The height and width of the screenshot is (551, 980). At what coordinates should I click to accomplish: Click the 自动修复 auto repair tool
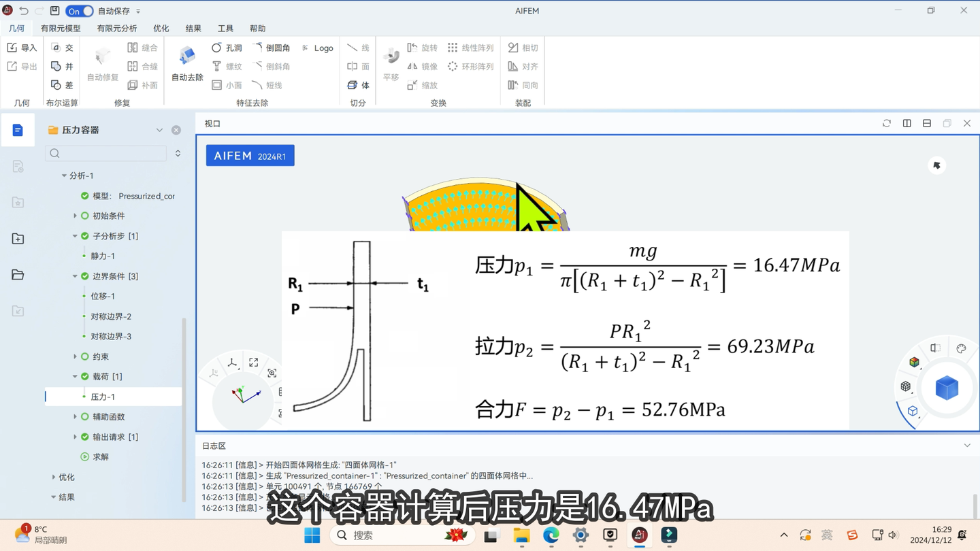(103, 65)
